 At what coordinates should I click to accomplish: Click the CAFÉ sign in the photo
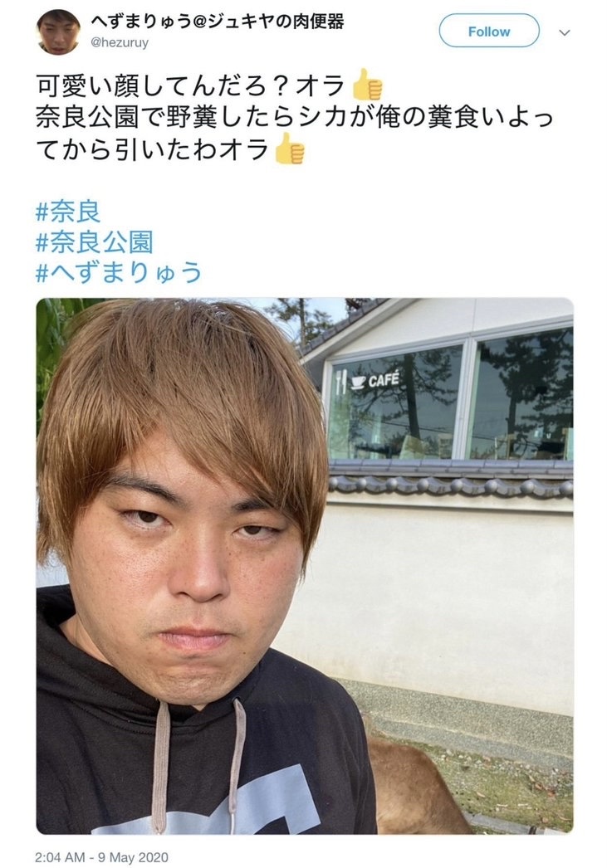(384, 380)
